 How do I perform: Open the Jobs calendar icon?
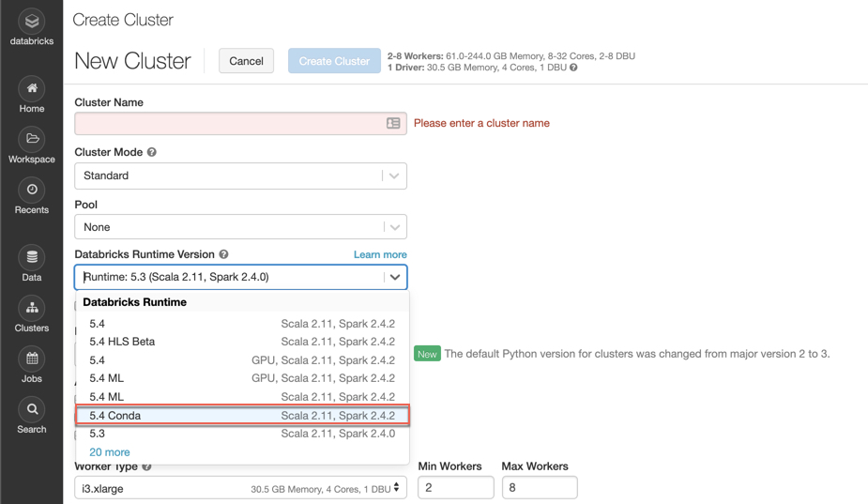pos(32,359)
